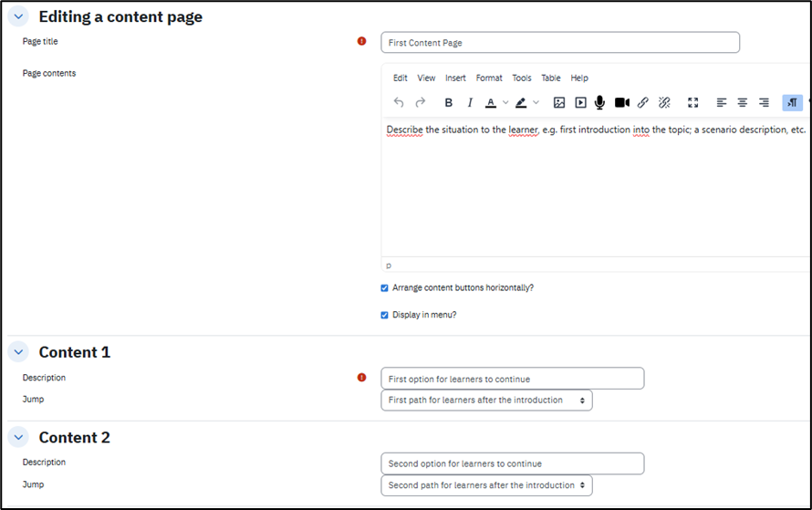Center align the text
Screen dimensions: 812x510
[x=743, y=103]
